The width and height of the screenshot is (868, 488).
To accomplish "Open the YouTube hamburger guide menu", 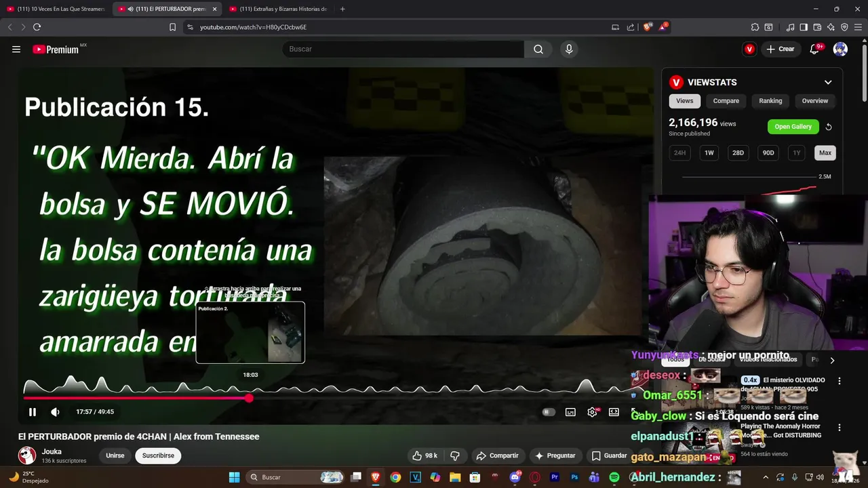I will pyautogui.click(x=16, y=49).
